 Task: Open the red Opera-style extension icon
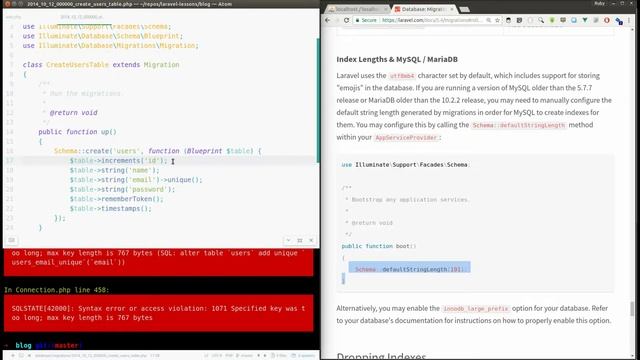pos(607,20)
